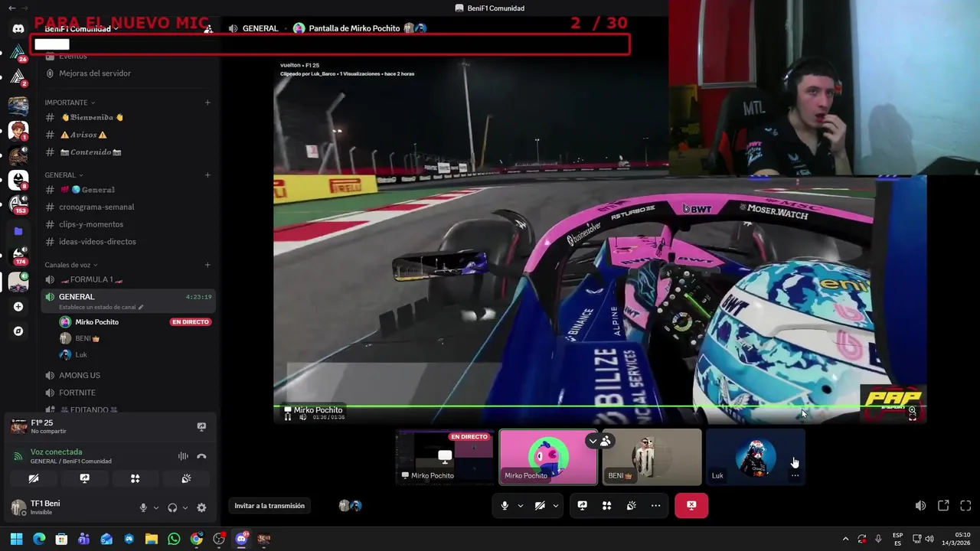Mute microphone in user panel
Image resolution: width=980 pixels, height=551 pixels.
coord(142,507)
